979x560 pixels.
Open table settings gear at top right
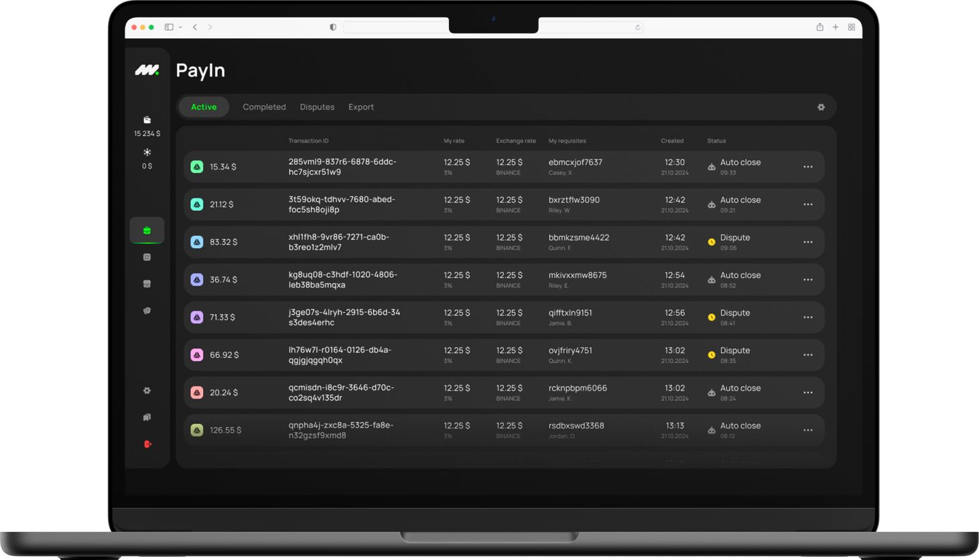(821, 107)
